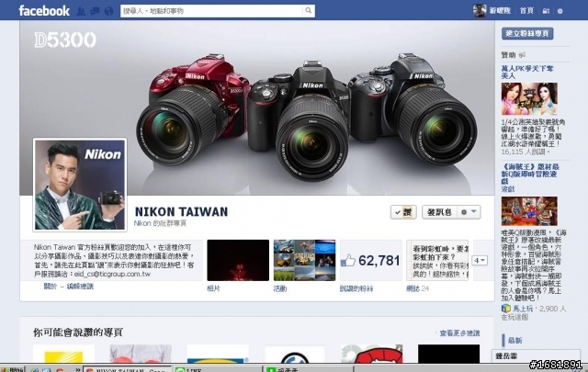The width and height of the screenshot is (588, 372).
Task: Open the 活動 tab label
Action: pos(280,288)
